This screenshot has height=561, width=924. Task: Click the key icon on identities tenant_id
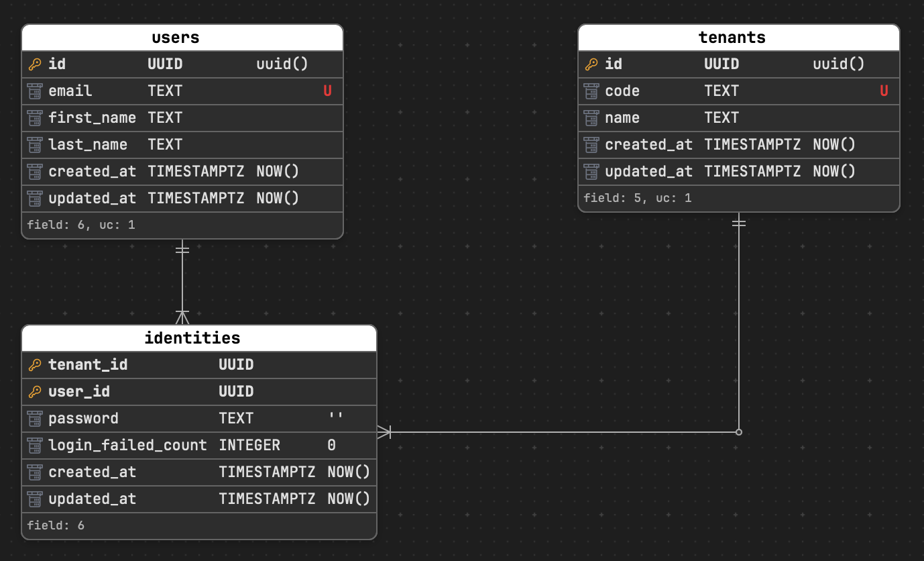34,364
